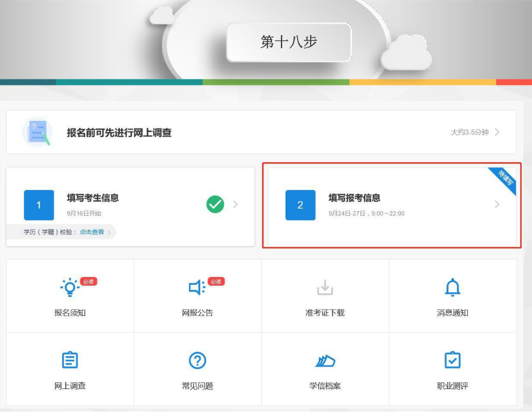Click chevron on 填写报考信息 card
Viewport: 532px width, 412px height.
497,204
